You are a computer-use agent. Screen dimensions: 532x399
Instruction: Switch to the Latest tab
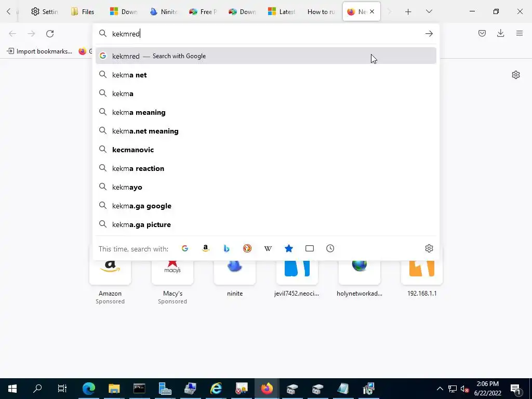coord(282,11)
